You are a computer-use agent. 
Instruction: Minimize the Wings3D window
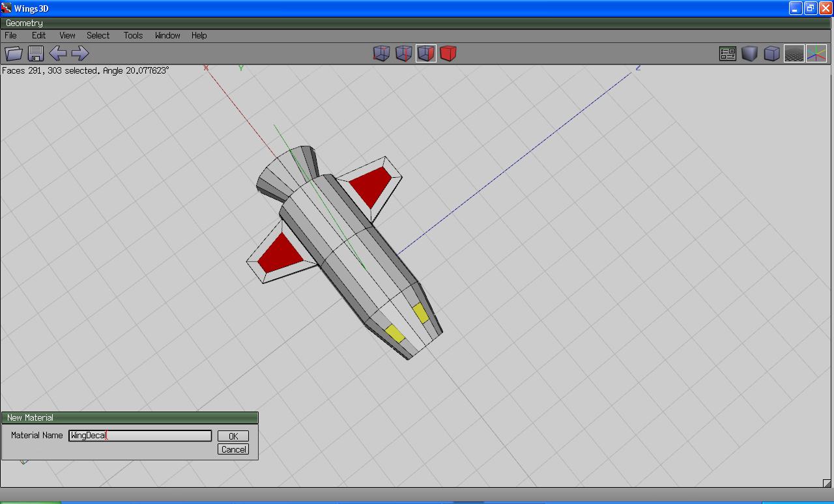pyautogui.click(x=796, y=8)
